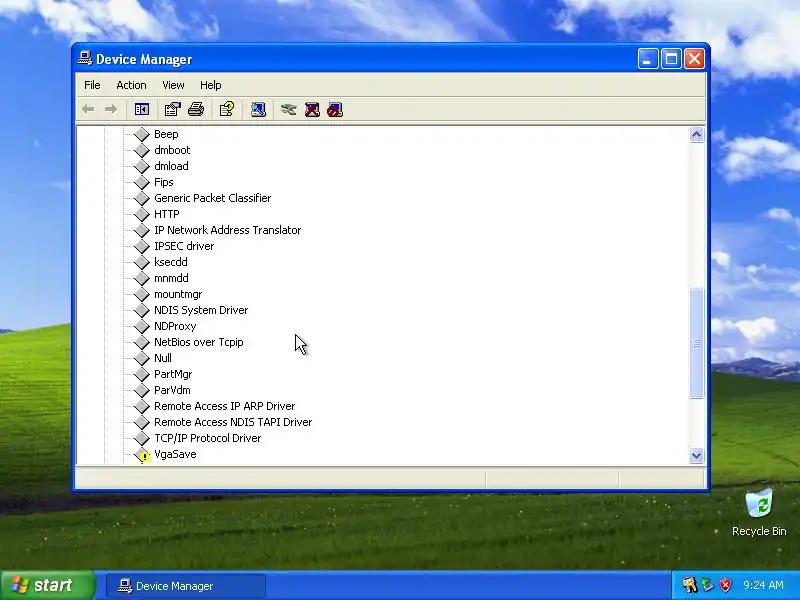Select the PartMgr entry
The width and height of the screenshot is (800, 600).
coord(173,374)
